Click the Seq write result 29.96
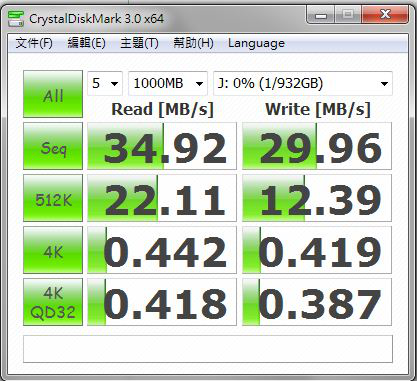 (x=317, y=146)
